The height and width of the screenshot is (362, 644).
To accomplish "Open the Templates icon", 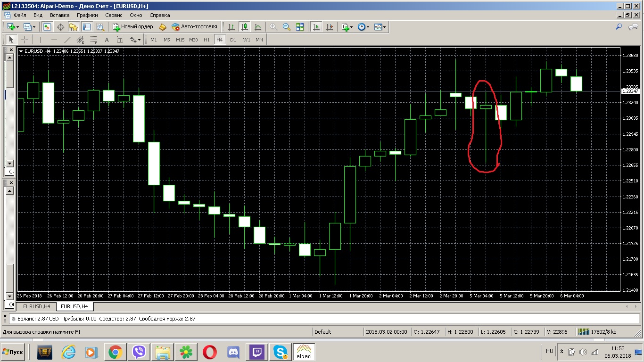I will pyautogui.click(x=378, y=27).
